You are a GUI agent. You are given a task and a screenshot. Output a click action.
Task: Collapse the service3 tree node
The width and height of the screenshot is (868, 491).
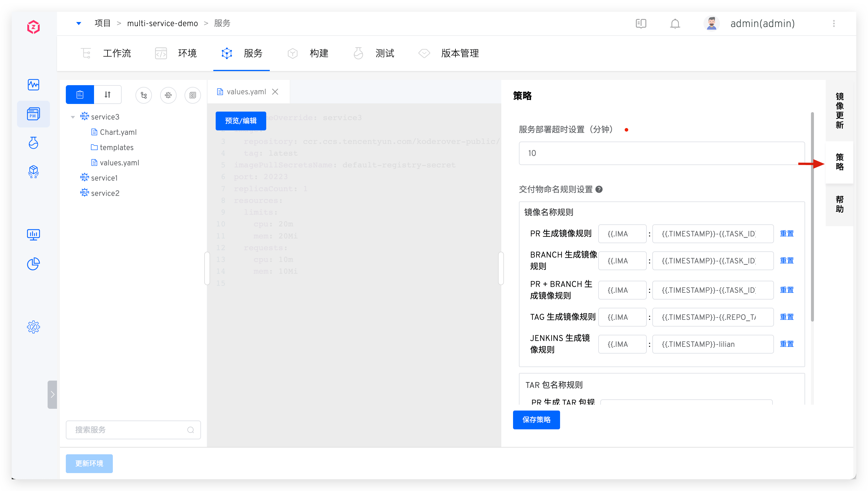tap(73, 117)
